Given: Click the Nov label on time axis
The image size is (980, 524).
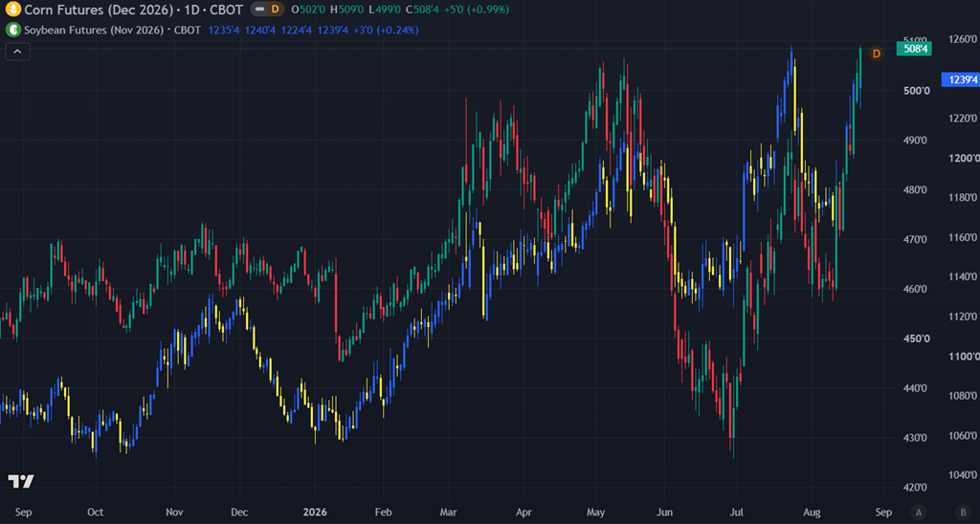Looking at the screenshot, I should 174,513.
